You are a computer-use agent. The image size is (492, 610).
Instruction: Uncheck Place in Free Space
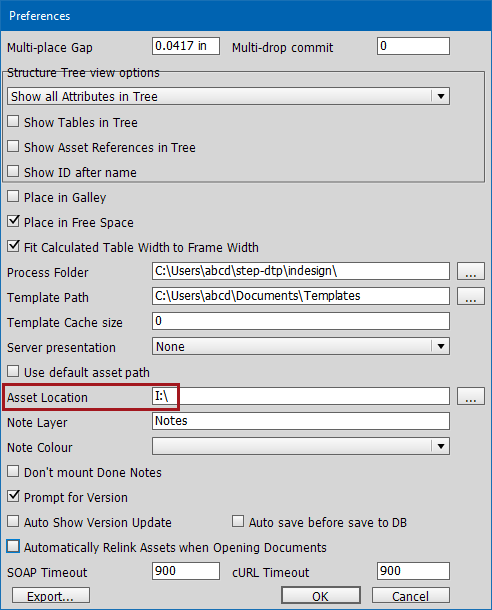point(13,221)
